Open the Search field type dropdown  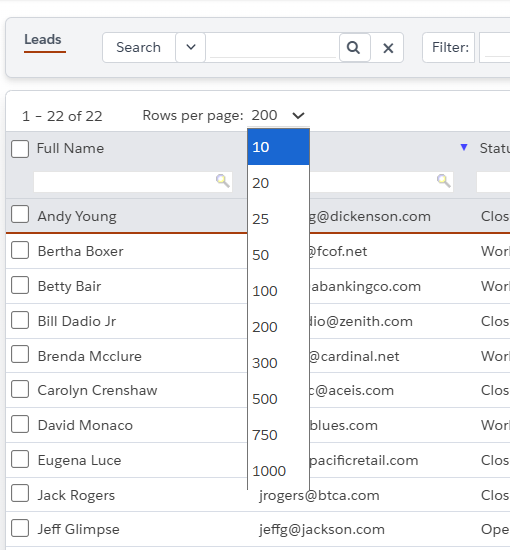point(190,47)
